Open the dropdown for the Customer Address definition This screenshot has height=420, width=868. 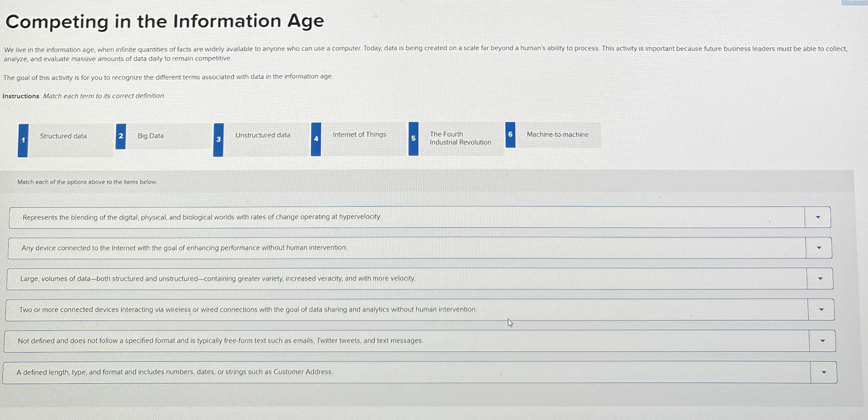(823, 371)
